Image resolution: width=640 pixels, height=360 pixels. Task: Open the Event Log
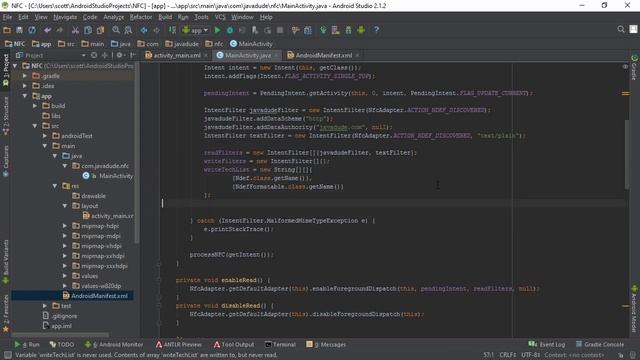(547, 344)
